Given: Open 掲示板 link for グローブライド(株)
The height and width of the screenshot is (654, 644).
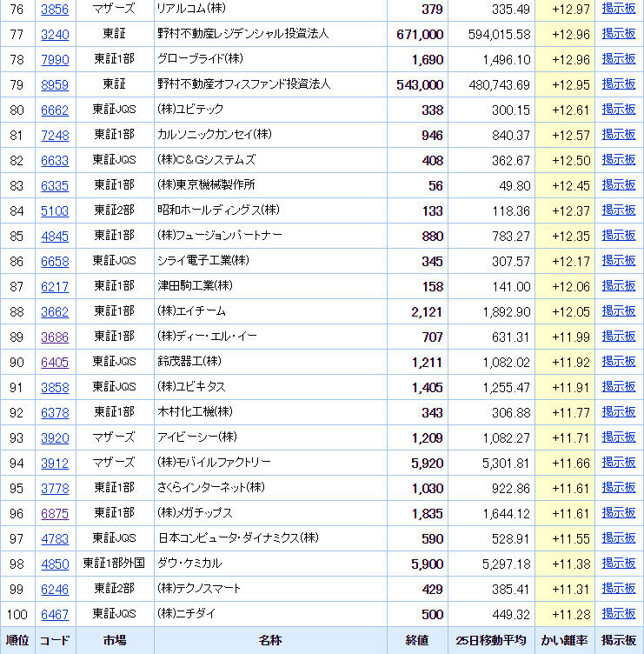Looking at the screenshot, I should pos(619,59).
